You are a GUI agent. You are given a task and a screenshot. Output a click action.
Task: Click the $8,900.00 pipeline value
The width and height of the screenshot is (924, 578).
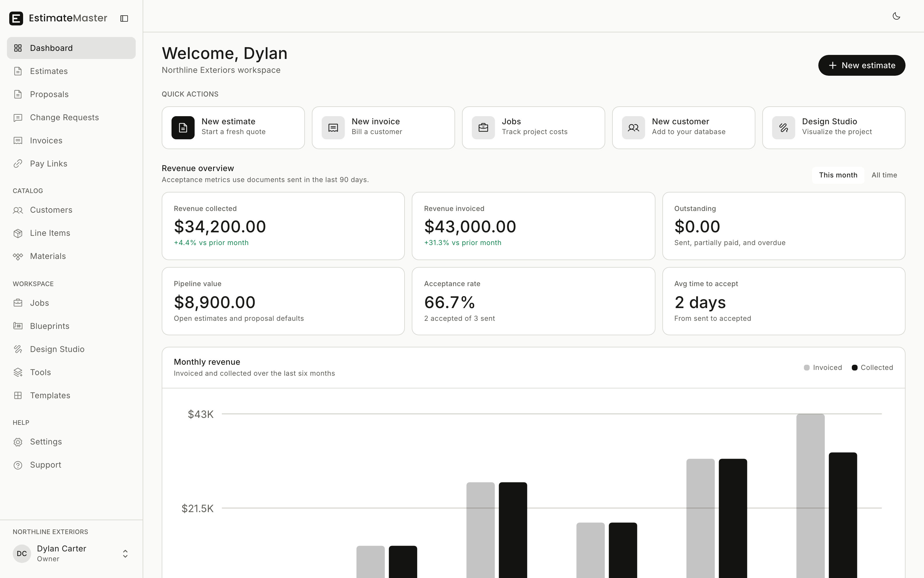215,302
